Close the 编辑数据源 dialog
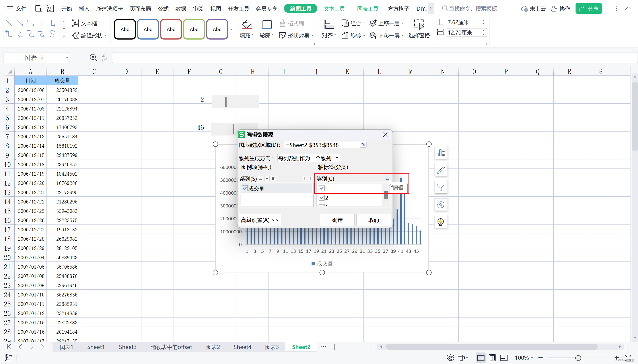The width and height of the screenshot is (638, 364). (385, 135)
